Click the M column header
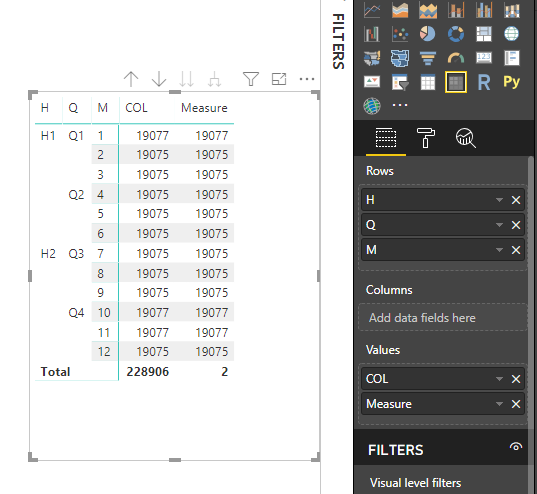Image resolution: width=537 pixels, height=494 pixels. click(103, 108)
